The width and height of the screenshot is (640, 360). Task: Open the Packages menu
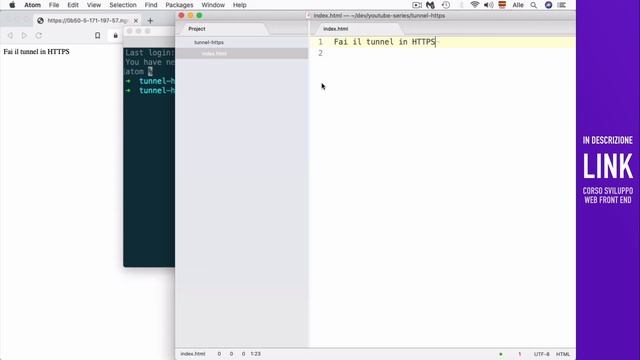[179, 5]
